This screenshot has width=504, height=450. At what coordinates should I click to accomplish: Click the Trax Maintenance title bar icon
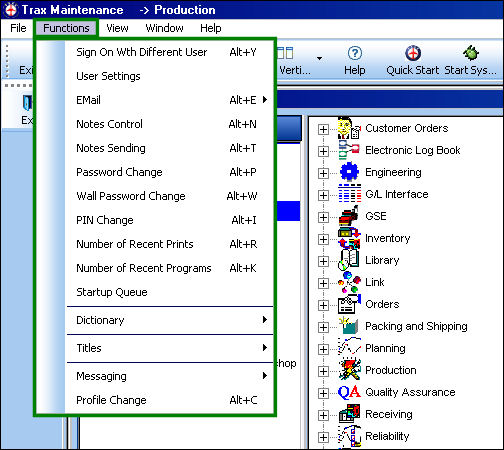coord(11,9)
